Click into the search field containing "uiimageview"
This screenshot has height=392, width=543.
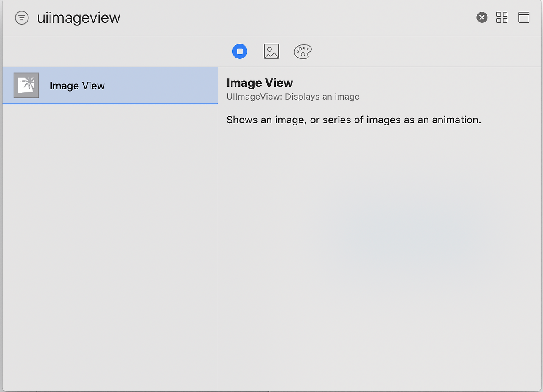click(79, 18)
